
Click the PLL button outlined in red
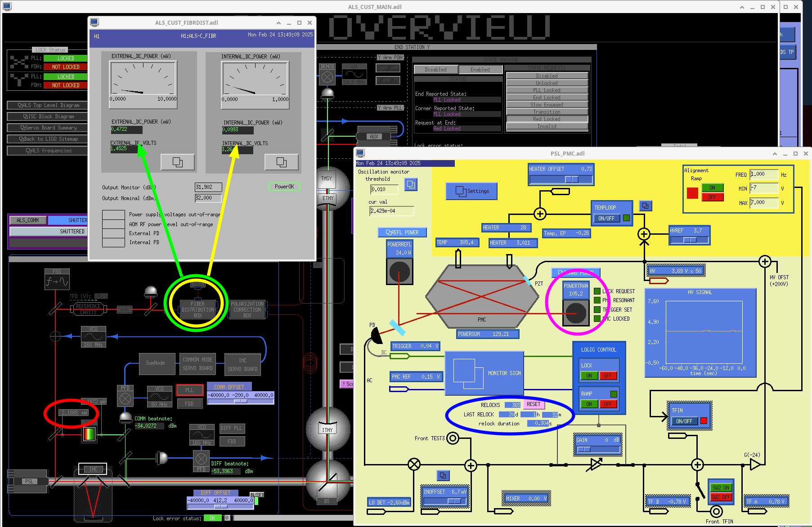pyautogui.click(x=189, y=390)
